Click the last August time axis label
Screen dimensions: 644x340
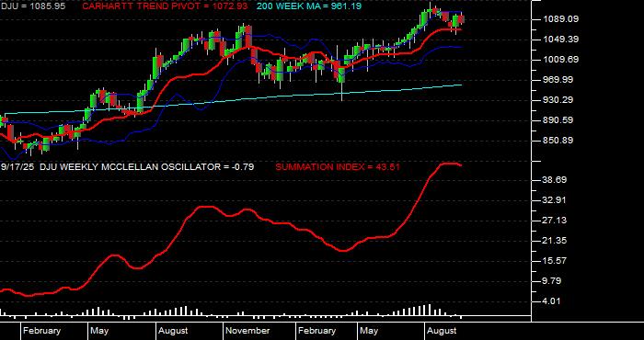click(442, 331)
